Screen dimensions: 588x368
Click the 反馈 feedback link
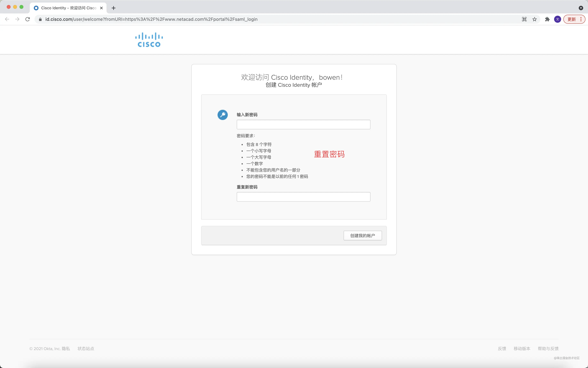tap(502, 348)
